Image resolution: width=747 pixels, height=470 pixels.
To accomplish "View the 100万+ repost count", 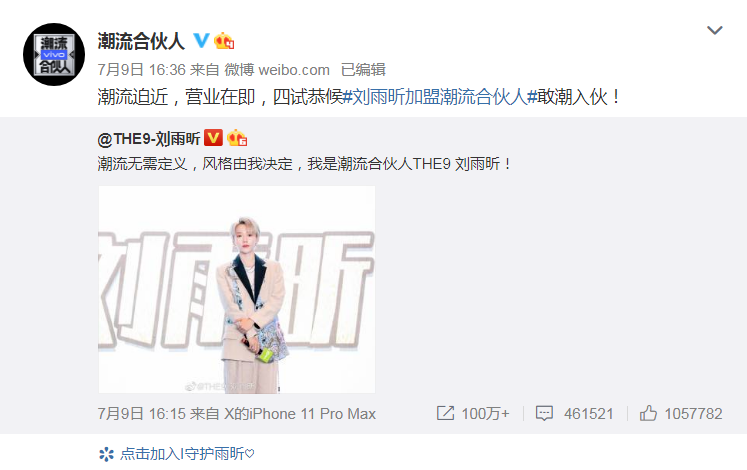I will coord(485,414).
